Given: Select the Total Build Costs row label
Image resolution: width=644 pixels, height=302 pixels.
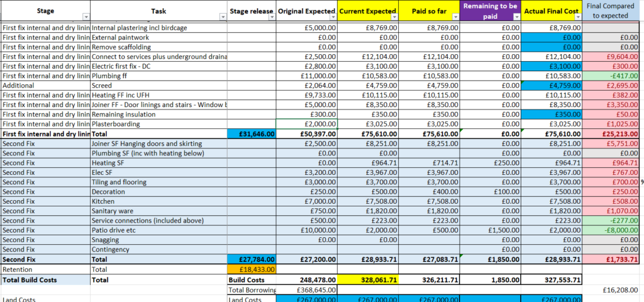Looking at the screenshot, I should tap(45, 279).
